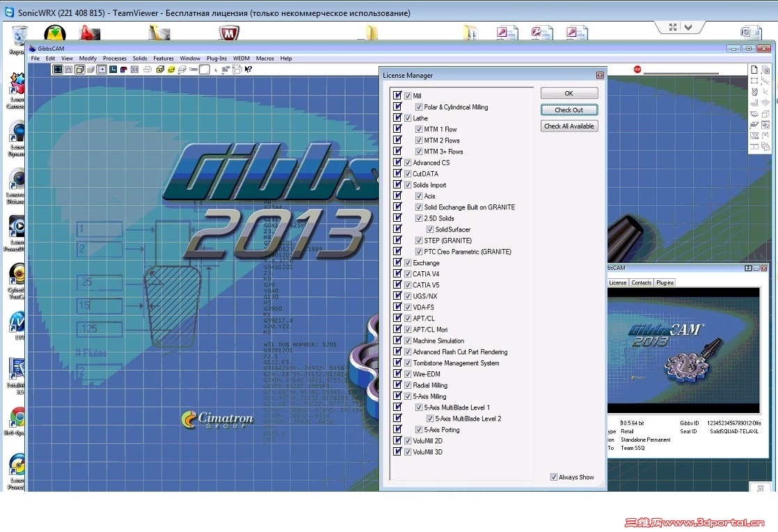778x532 pixels.
Task: Open the Solids menu
Action: point(140,58)
